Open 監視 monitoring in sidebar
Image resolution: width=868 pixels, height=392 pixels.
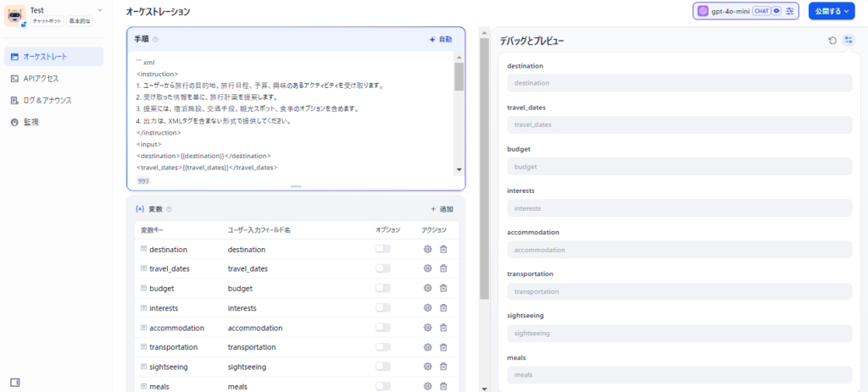point(53,122)
